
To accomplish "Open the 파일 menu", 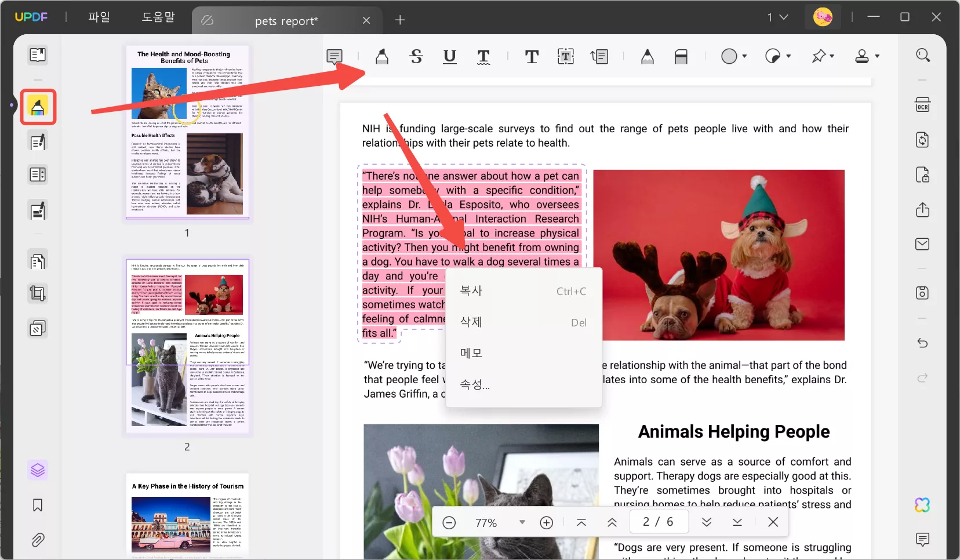I will click(99, 17).
